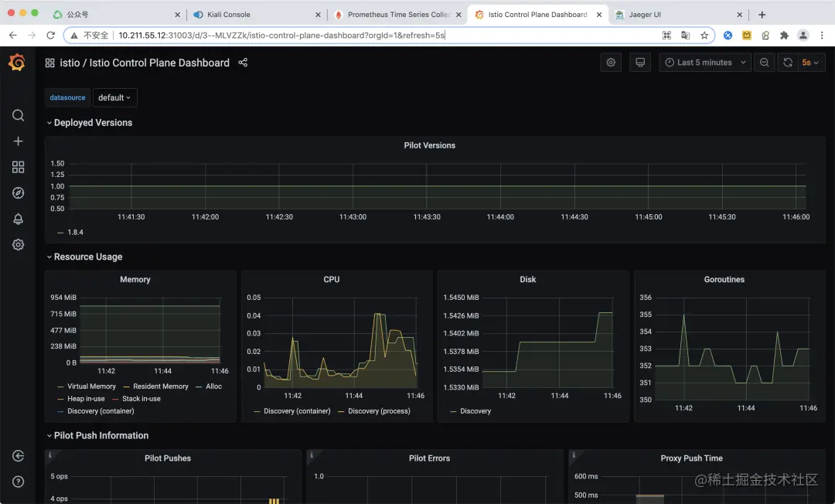Click the dashboard grid icon beside istio title
Viewport: 835px width, 504px height.
point(50,63)
